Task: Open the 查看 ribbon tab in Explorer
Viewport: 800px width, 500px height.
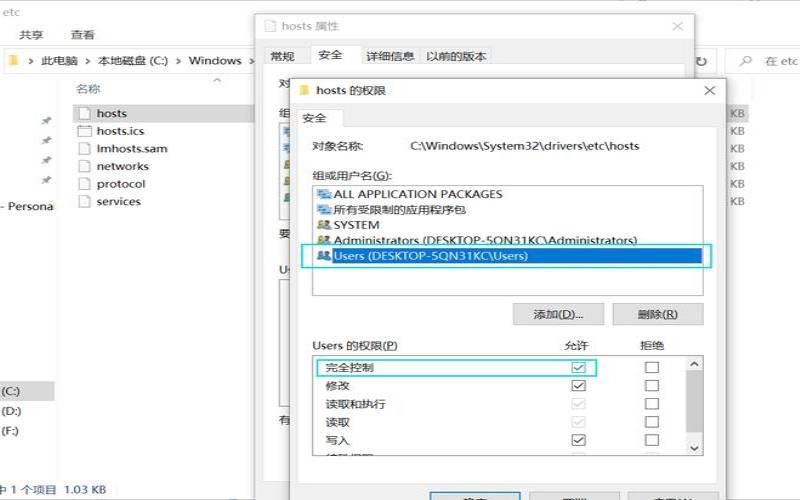Action: click(x=83, y=35)
